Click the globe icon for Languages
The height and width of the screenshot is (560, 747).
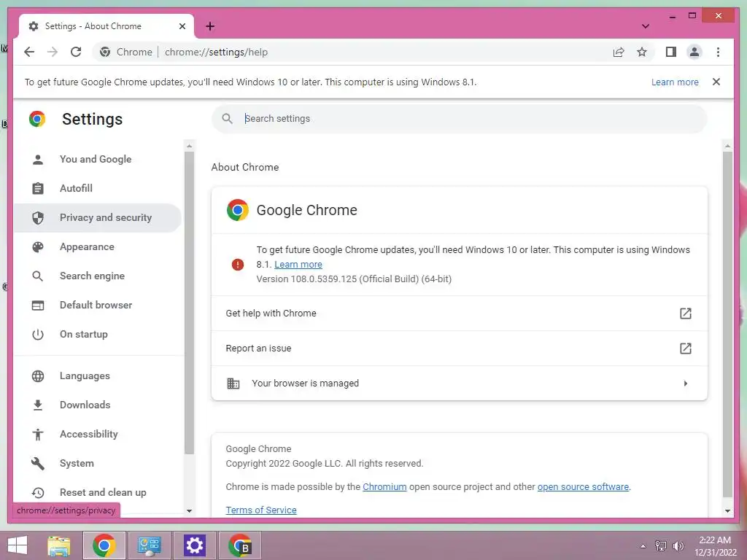(x=38, y=376)
